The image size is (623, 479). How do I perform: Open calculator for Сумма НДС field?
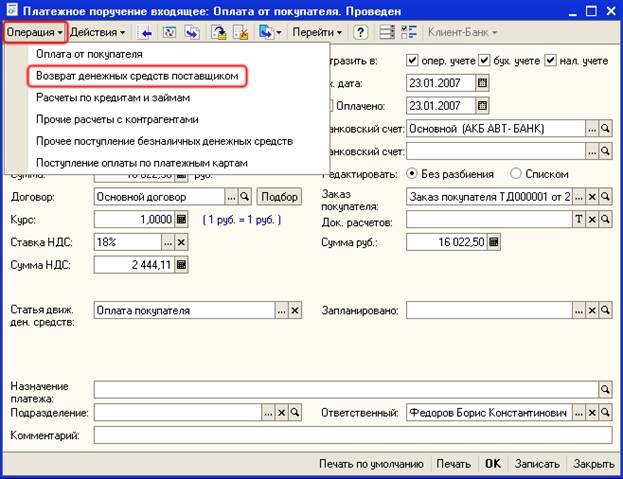point(181,265)
